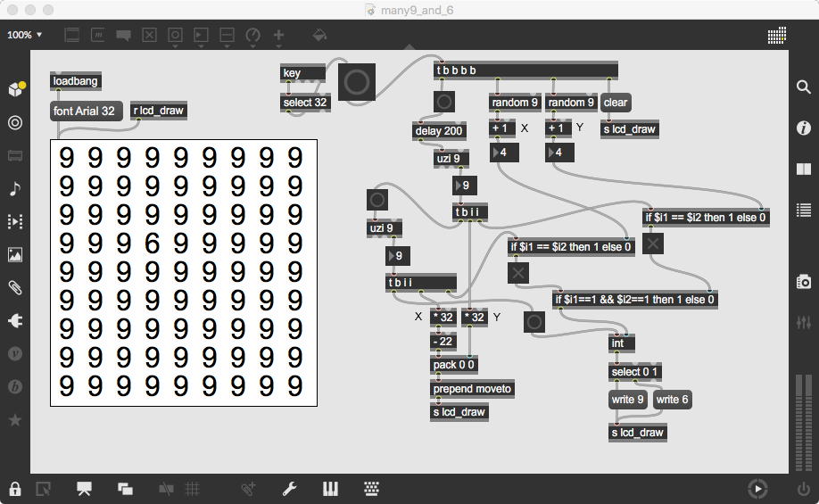Screen dimensions: 819x504
Task: Open the Inspector info icon
Action: tap(803, 128)
